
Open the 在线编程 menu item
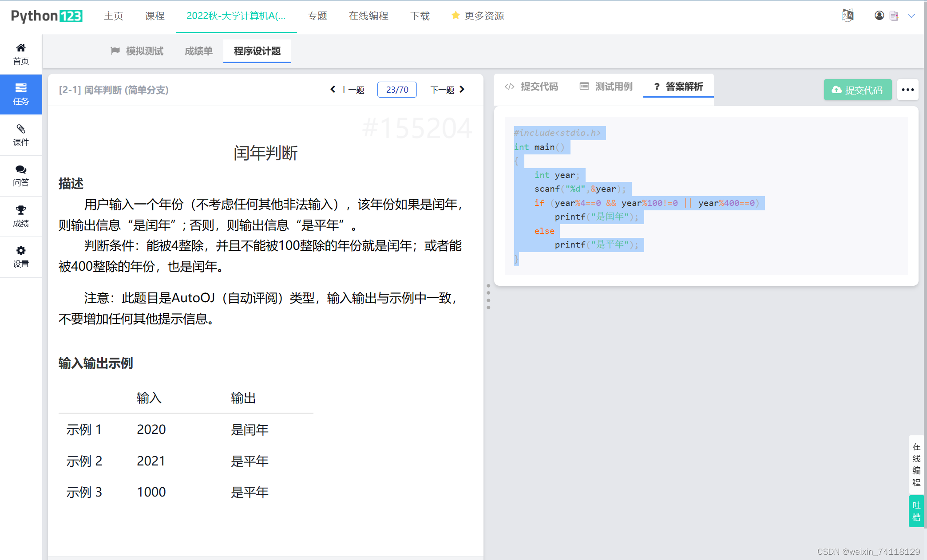[x=368, y=16]
